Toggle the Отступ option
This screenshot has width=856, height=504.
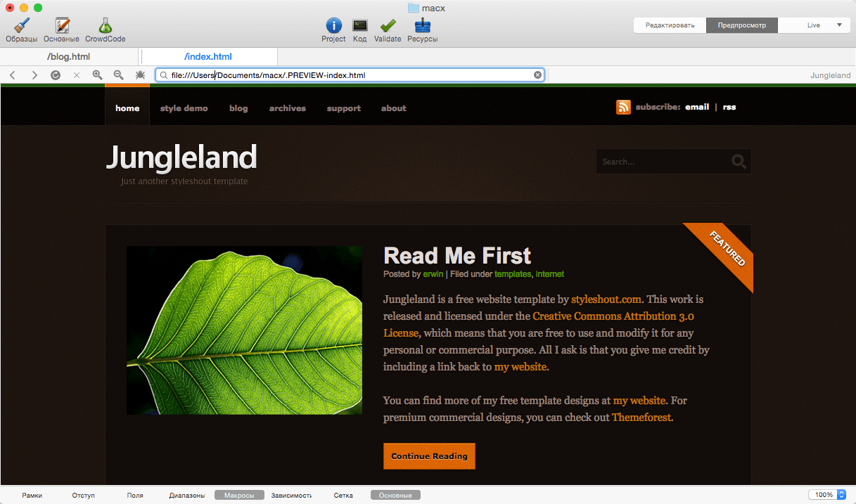click(x=83, y=496)
